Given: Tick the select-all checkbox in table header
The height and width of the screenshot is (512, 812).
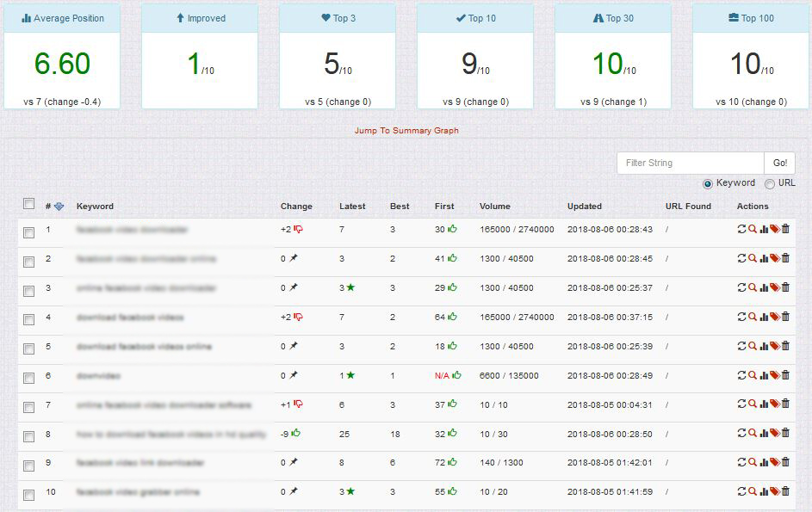Looking at the screenshot, I should [28, 204].
